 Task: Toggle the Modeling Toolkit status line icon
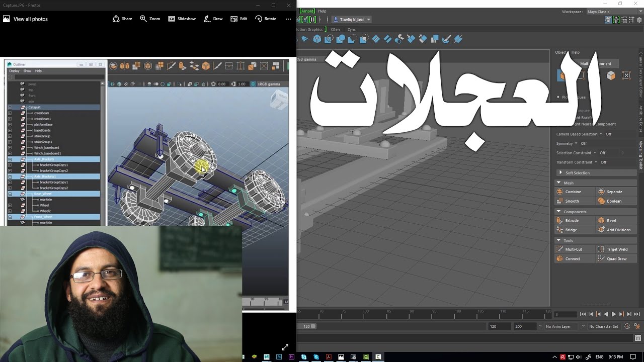[x=608, y=20]
